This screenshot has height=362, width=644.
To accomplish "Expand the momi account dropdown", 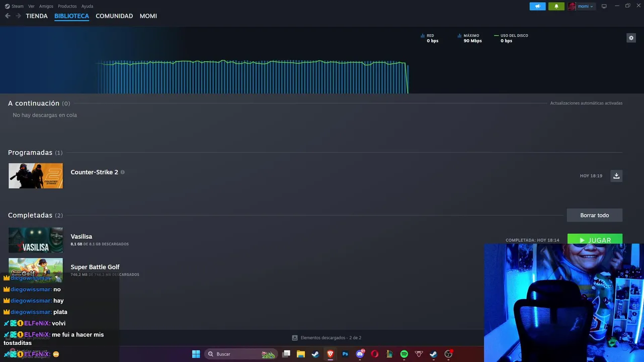I will (x=586, y=6).
